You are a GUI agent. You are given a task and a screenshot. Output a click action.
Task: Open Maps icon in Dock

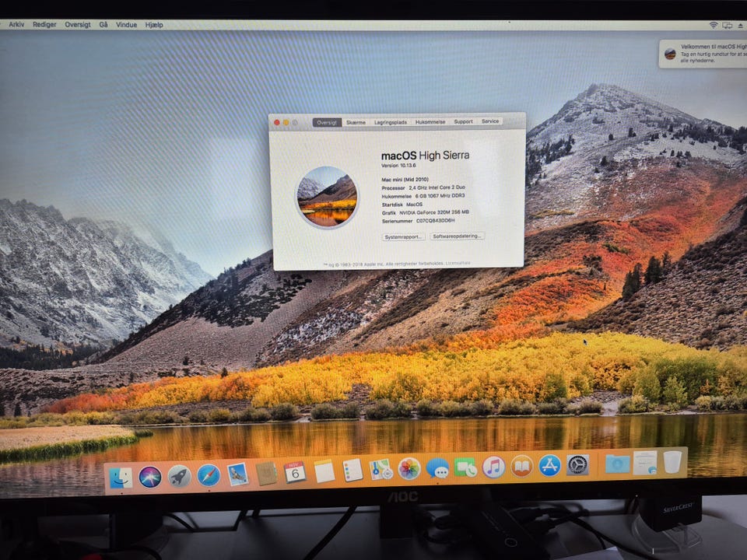pyautogui.click(x=381, y=470)
